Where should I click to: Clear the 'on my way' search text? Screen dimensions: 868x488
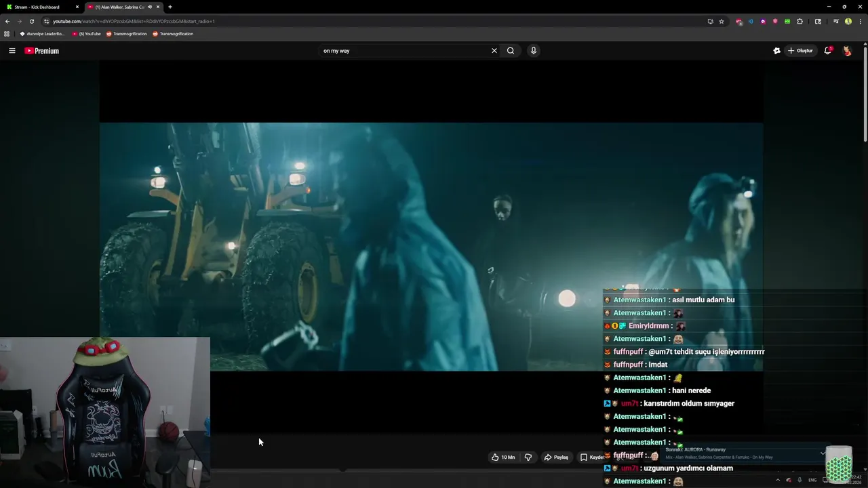pos(494,51)
